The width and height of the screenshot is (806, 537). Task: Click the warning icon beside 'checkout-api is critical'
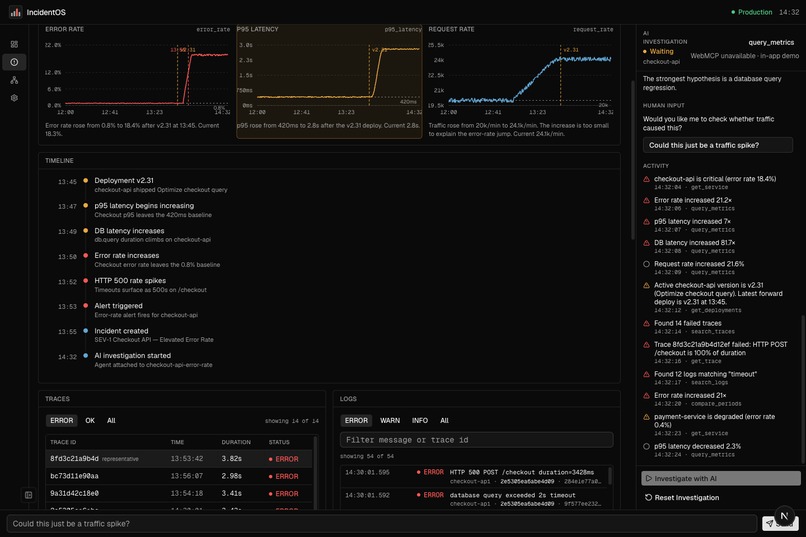647,179
